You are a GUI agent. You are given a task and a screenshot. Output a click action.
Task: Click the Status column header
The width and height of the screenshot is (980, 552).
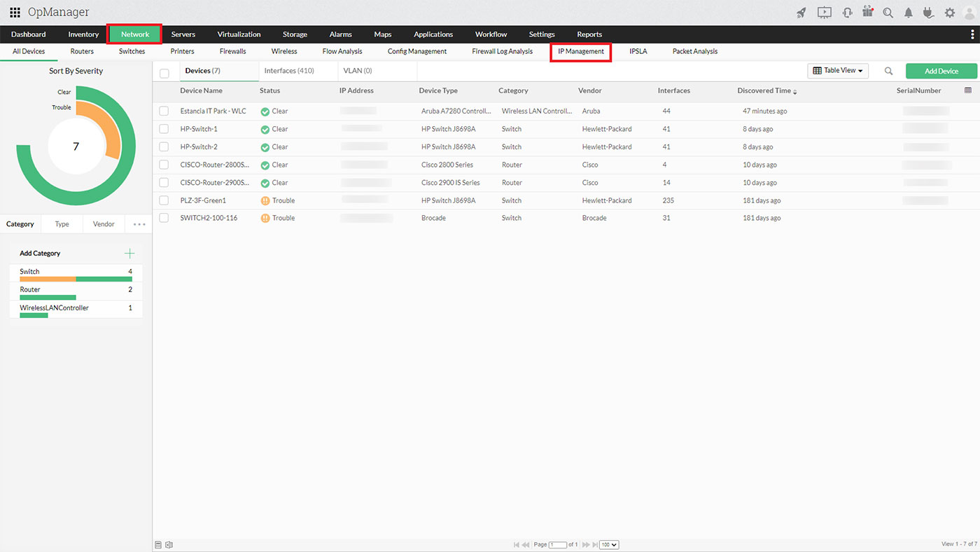tap(269, 91)
